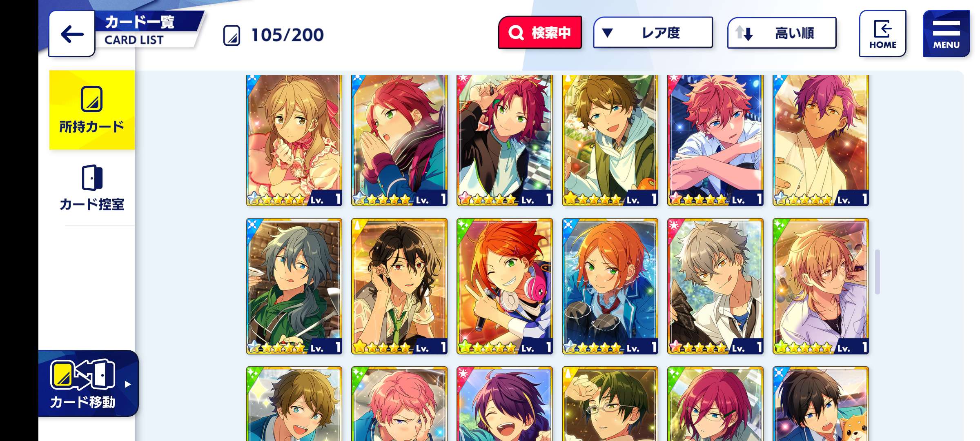Select the gray-haired character holding chocolate card

(715, 286)
